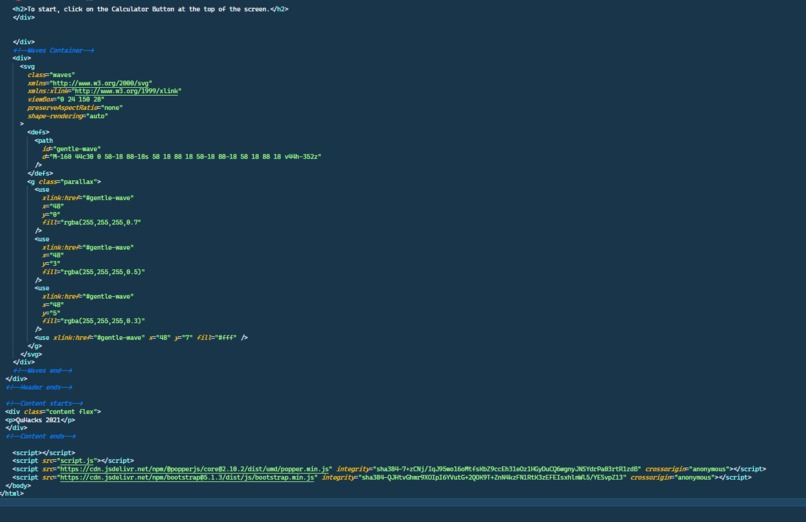Image resolution: width=806 pixels, height=522 pixels.
Task: Click crossorigin="anonymous" on the bootstrap script line
Action: click(x=674, y=477)
